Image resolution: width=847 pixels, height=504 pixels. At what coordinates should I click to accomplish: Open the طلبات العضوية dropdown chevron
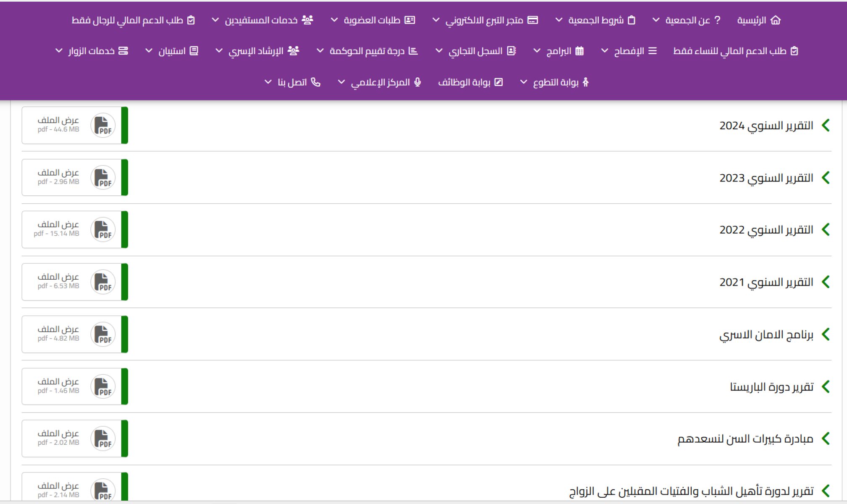pos(334,20)
